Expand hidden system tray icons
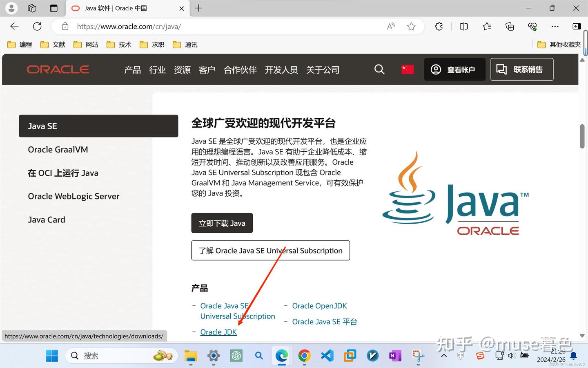Screen dimensions: 588x368 point(443,356)
